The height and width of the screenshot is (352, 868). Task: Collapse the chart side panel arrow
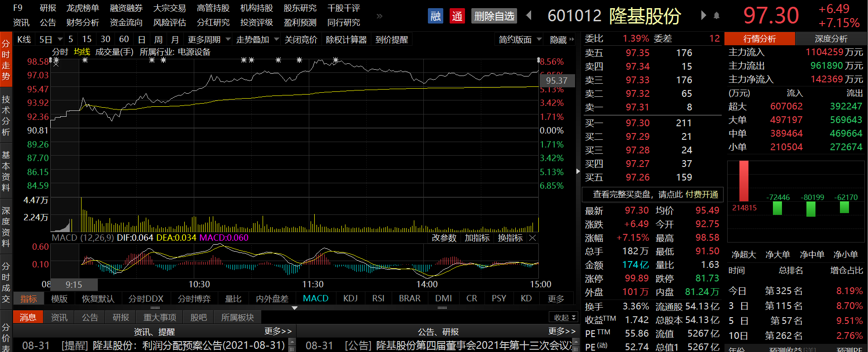(x=578, y=171)
